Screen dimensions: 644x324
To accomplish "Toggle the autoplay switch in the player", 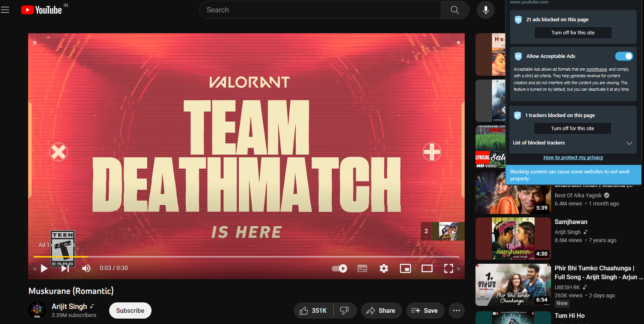I will pyautogui.click(x=339, y=268).
